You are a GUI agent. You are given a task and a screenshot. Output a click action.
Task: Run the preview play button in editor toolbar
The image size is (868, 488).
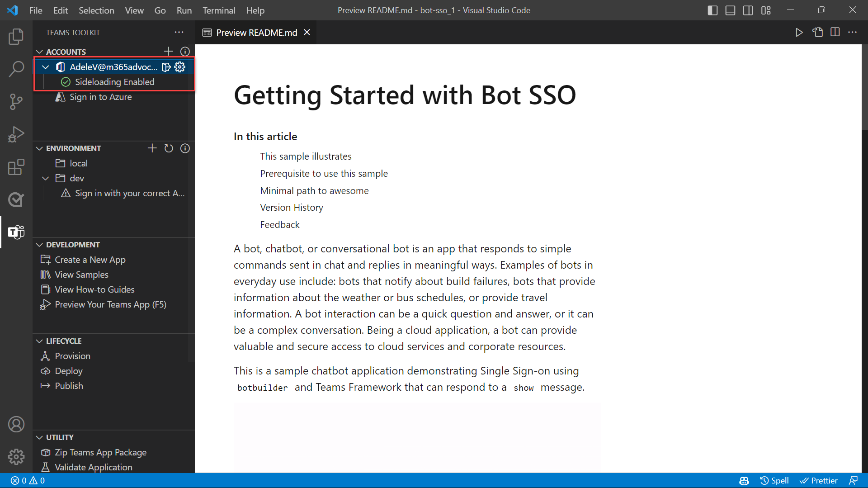(799, 32)
